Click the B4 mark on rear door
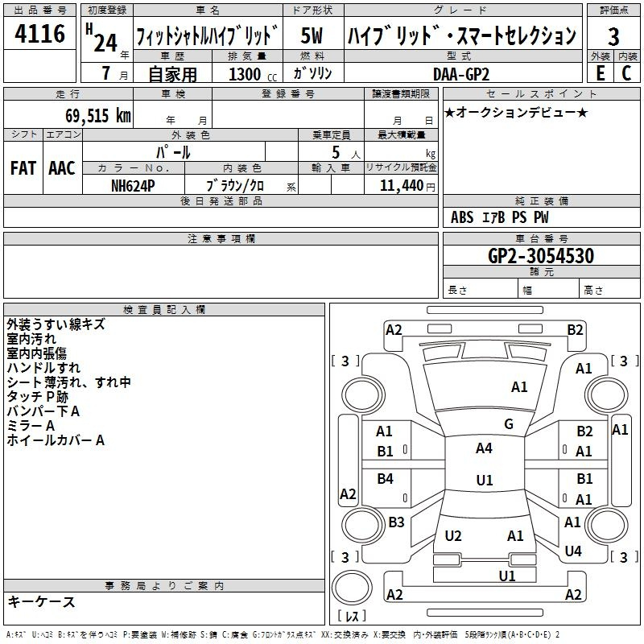 click(386, 478)
